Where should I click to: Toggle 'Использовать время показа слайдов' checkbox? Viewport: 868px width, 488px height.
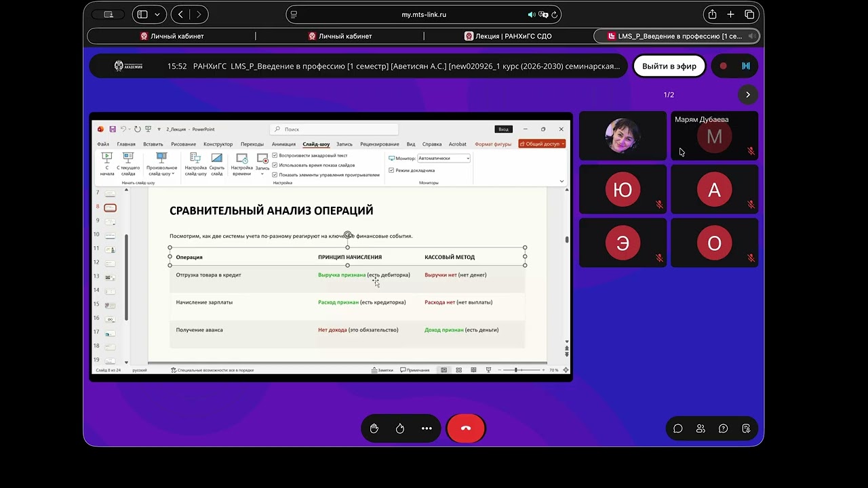pos(275,165)
